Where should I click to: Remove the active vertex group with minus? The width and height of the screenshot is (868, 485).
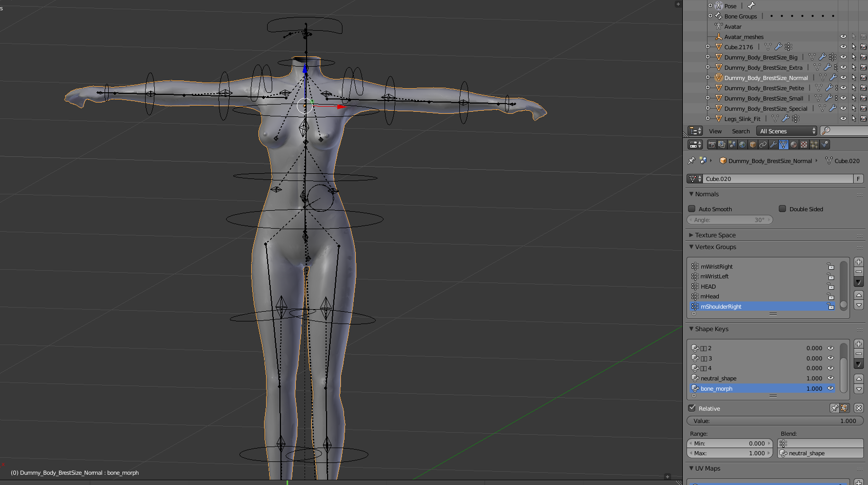[859, 272]
